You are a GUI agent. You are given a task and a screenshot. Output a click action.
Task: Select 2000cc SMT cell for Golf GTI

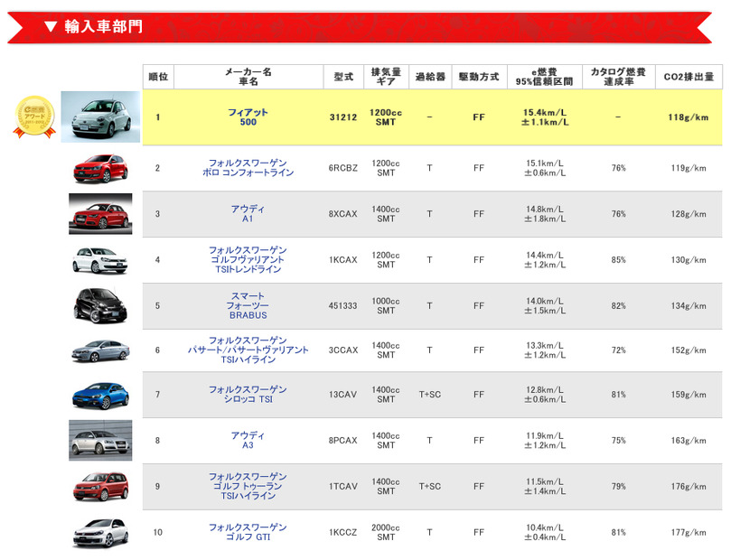click(386, 532)
